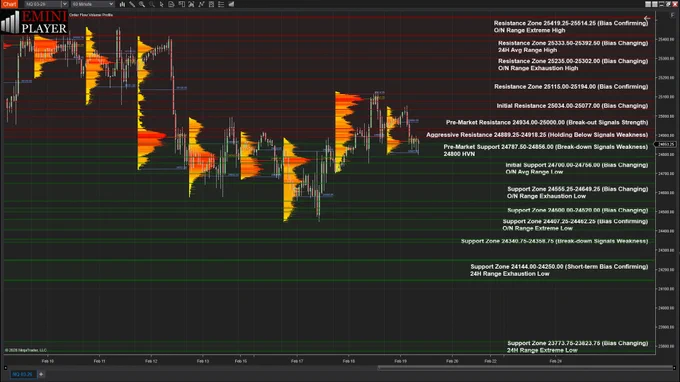Click the Chart Trader icon in toolbar
Screen dimensions: 680x382
tap(171, 4)
